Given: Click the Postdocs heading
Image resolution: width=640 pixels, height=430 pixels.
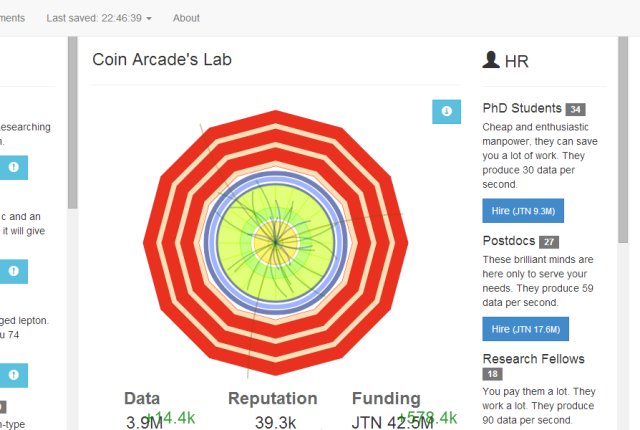Looking at the screenshot, I should 509,241.
